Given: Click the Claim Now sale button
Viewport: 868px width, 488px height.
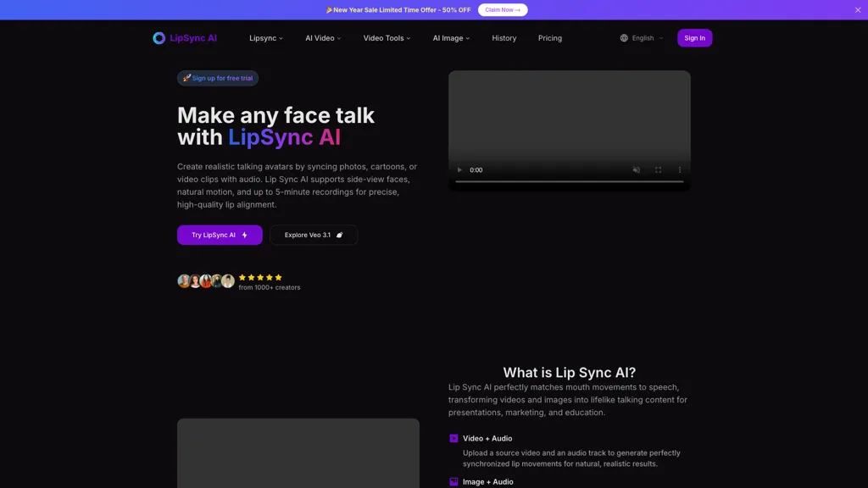Looking at the screenshot, I should 502,9.
